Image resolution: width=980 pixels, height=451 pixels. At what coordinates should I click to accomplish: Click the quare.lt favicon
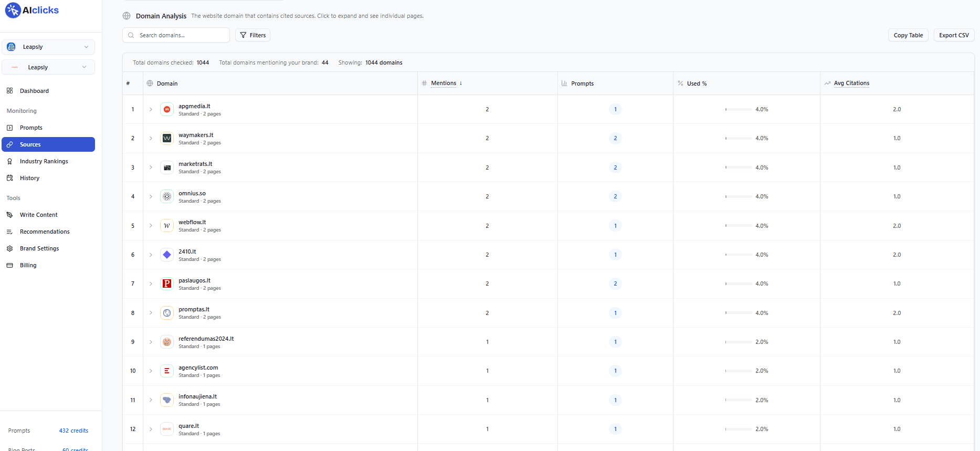[x=167, y=429]
